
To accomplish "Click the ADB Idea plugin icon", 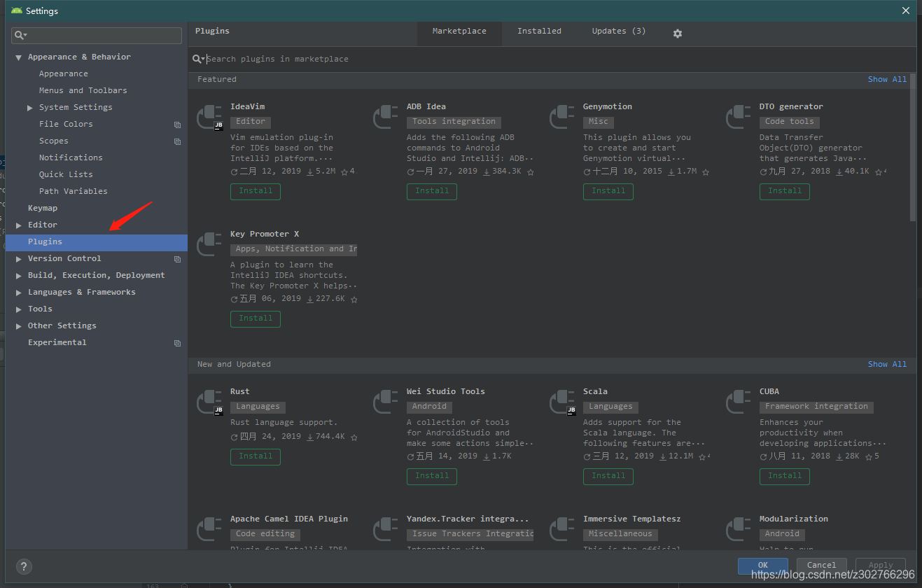I will click(x=386, y=117).
